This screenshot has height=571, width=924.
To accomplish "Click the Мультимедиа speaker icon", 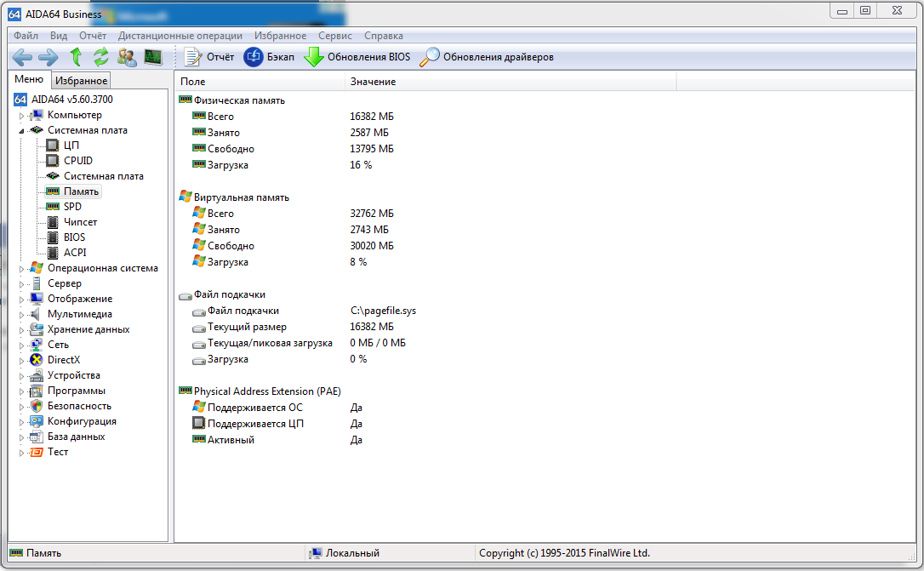I will point(37,314).
